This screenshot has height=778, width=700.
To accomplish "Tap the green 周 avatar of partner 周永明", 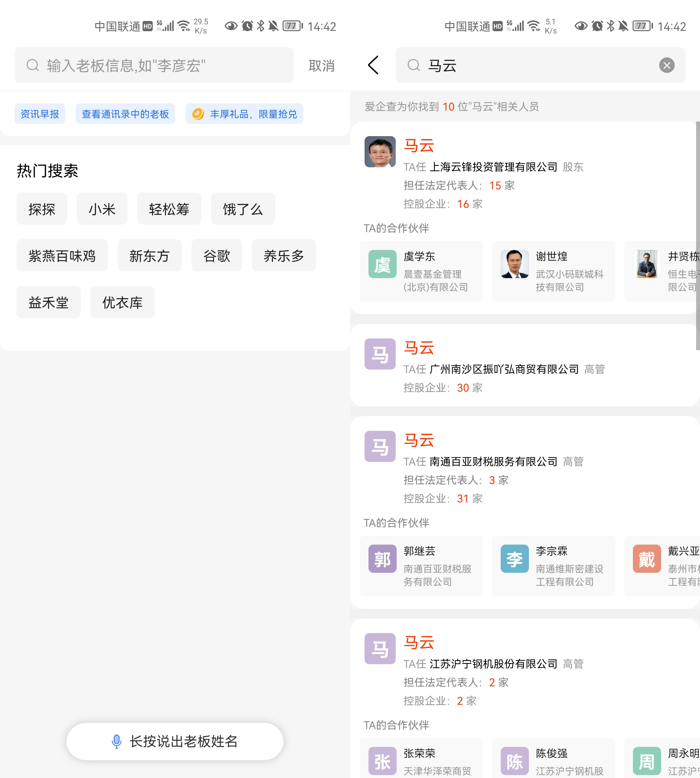I will click(647, 761).
